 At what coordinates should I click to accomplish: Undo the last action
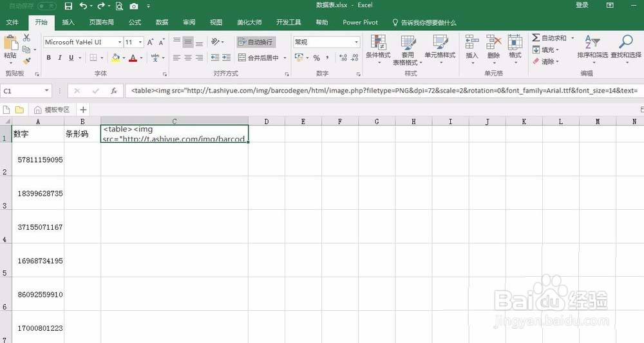coord(83,6)
